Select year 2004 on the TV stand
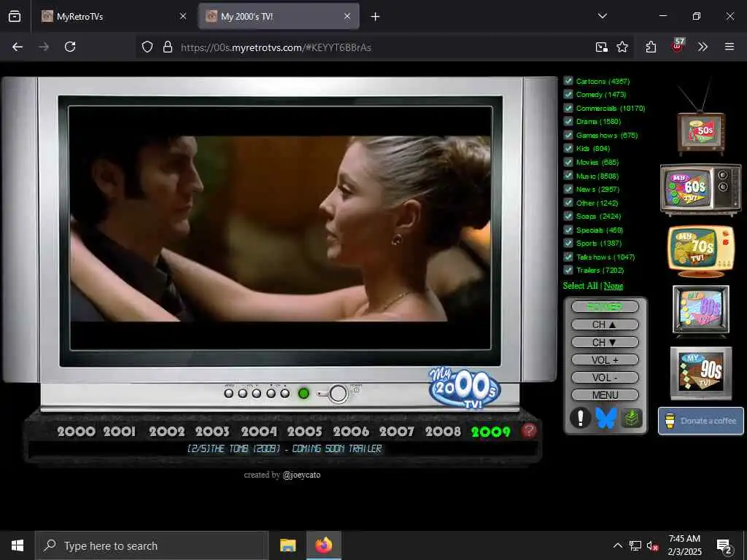Screen dimensions: 747x560 tap(259, 432)
